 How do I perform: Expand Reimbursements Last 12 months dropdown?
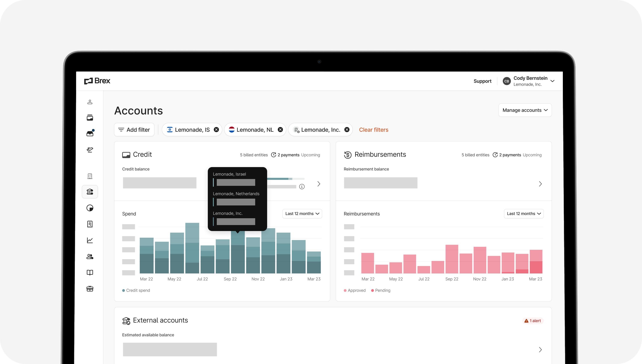[x=524, y=214]
